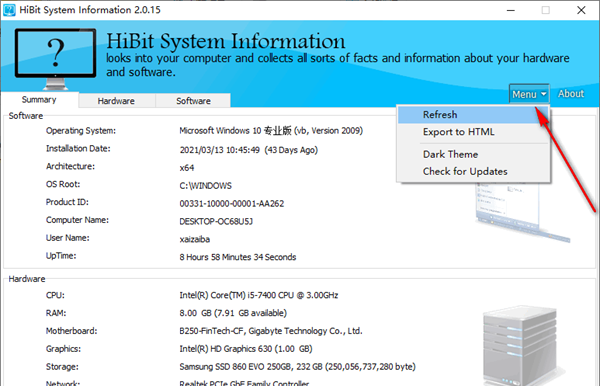Click the Windows screenshot software image
Image resolution: width=600 pixels, height=386 pixels.
tap(523, 212)
